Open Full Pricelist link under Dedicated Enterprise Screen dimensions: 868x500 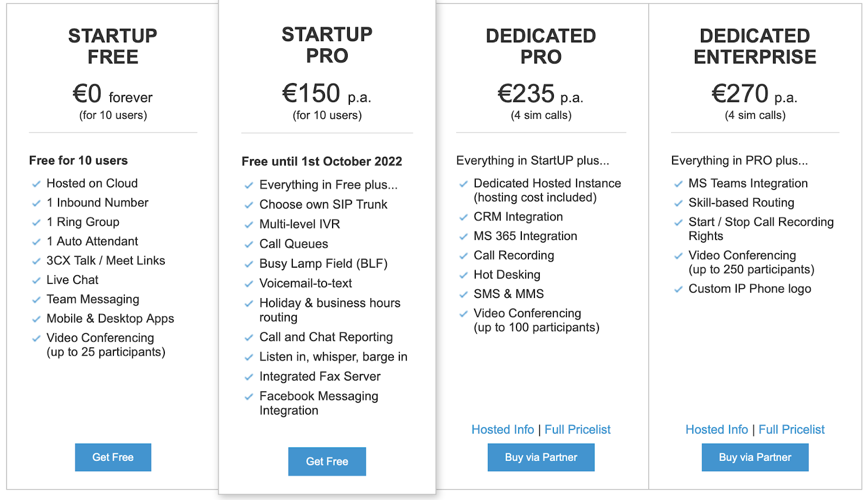792,429
